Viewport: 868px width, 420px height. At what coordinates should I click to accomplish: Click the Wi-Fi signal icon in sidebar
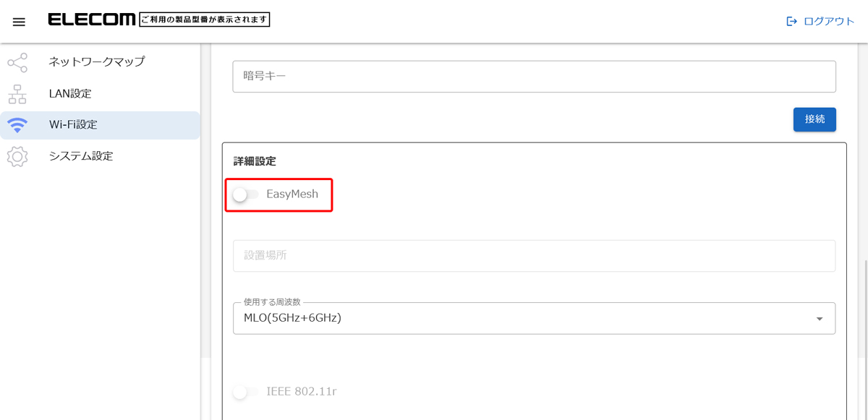tap(17, 125)
